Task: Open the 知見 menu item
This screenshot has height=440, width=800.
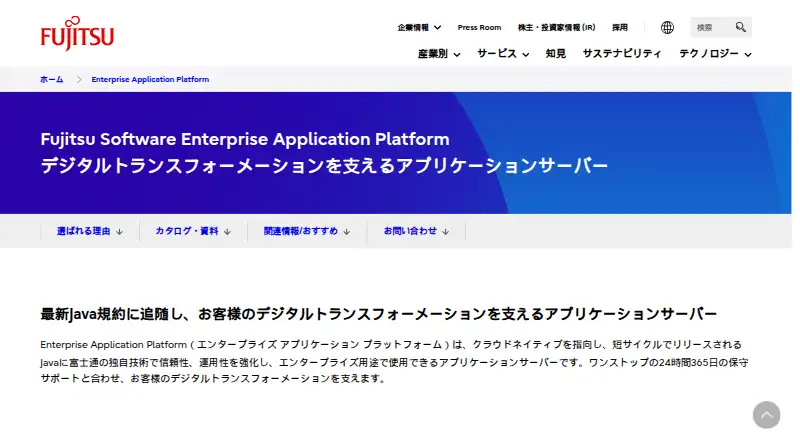Action: coord(556,54)
